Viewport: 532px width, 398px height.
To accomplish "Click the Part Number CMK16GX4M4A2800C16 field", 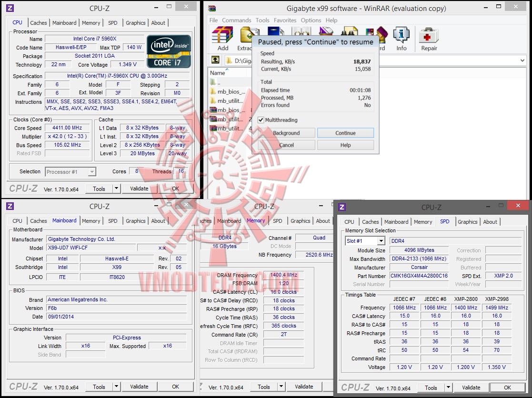I will coord(419,276).
